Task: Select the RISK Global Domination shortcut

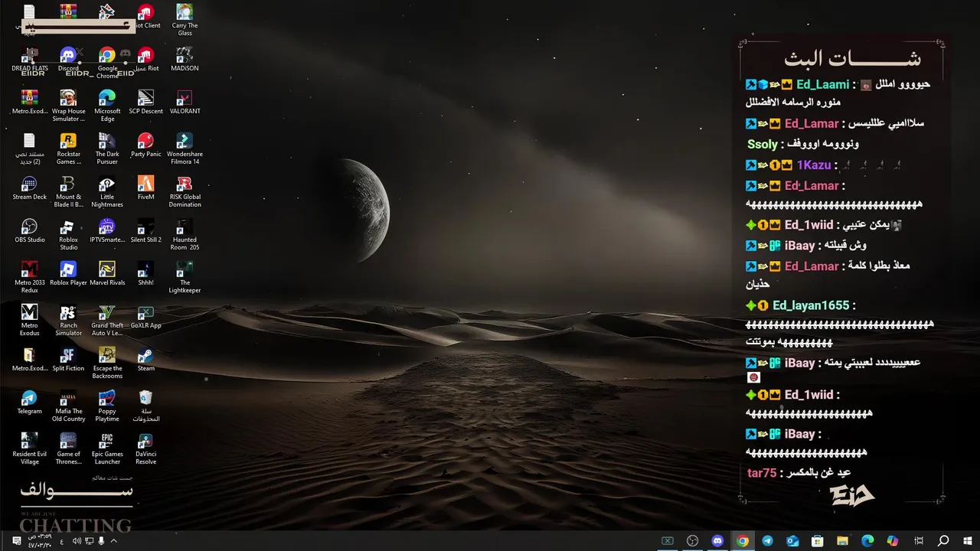Action: click(x=185, y=192)
